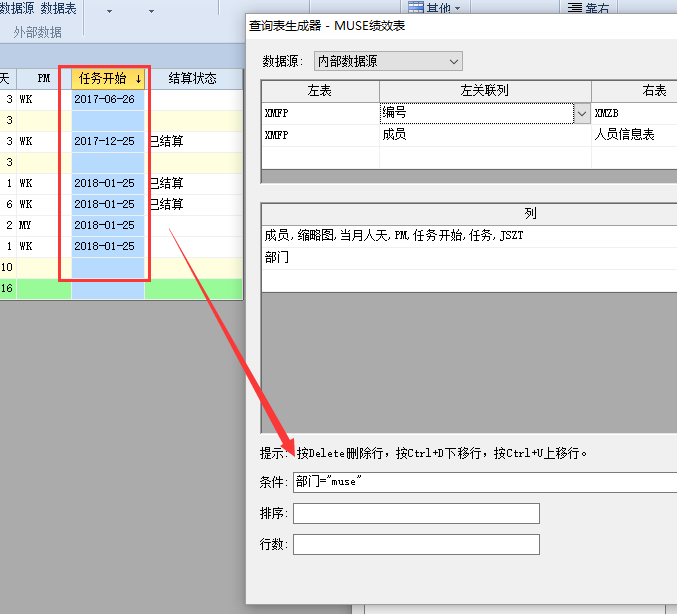Screen dimensions: 677x614
Task: Click the 左表 column header
Action: coord(320,91)
